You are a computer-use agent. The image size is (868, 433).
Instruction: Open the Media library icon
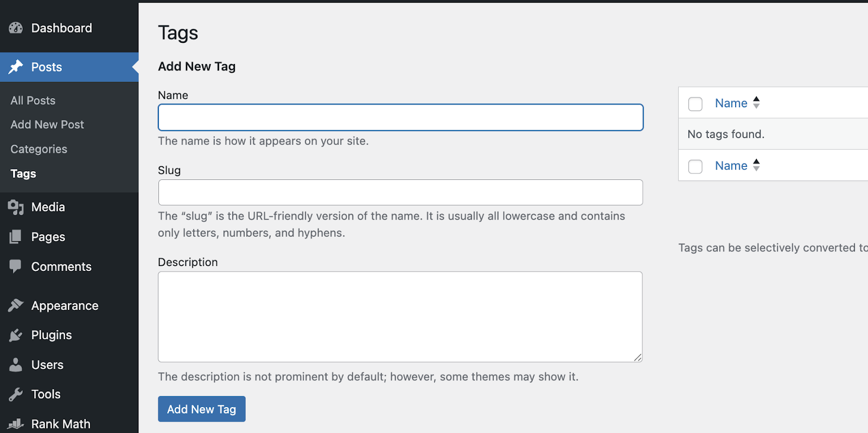16,207
